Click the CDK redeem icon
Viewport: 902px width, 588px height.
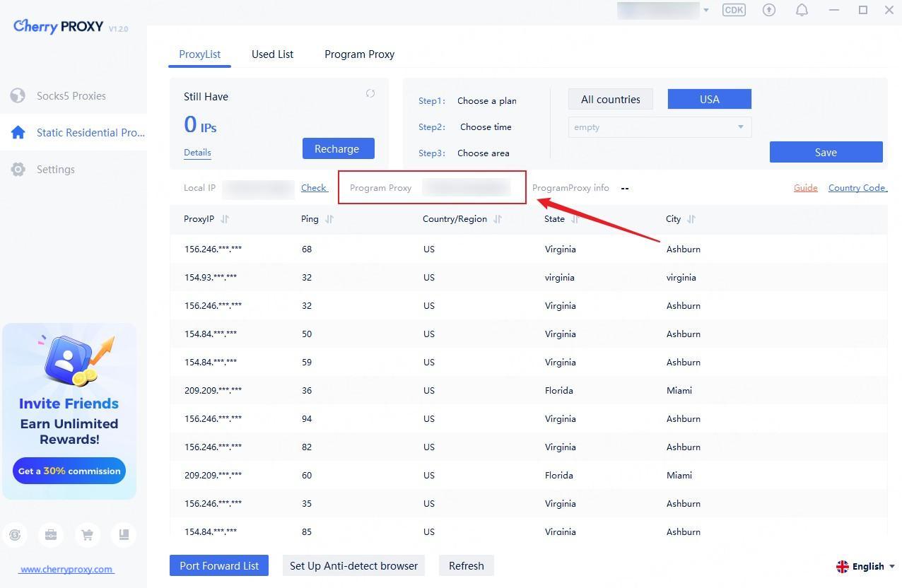734,10
